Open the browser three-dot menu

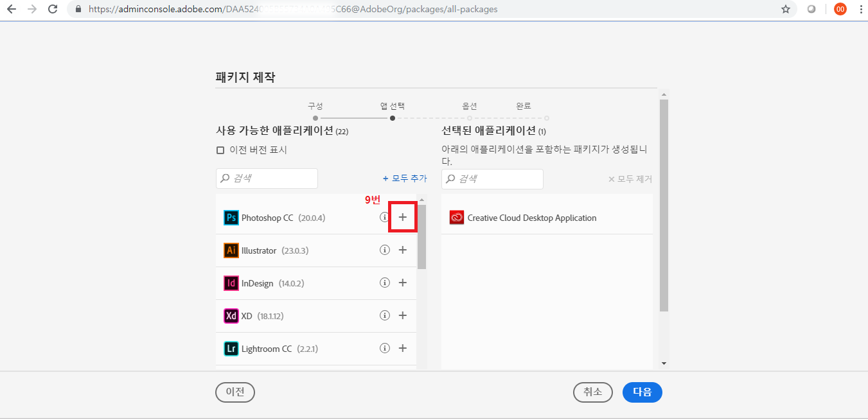point(860,10)
